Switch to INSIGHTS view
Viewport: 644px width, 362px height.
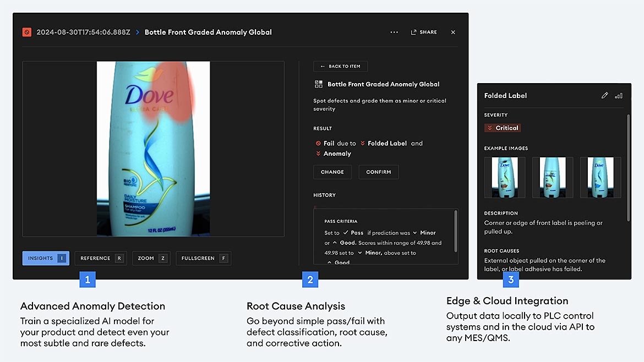tap(46, 258)
